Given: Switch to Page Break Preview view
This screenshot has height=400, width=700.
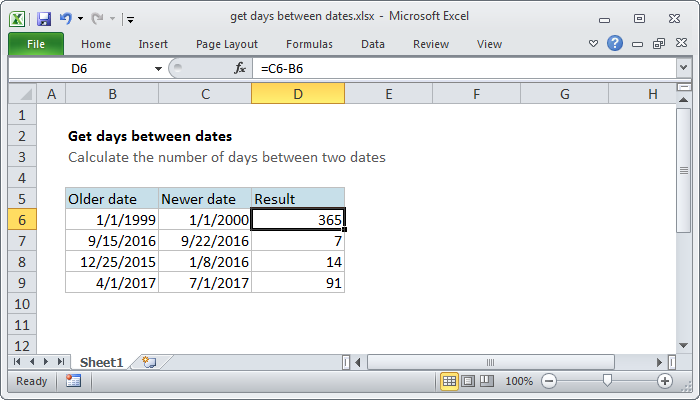Looking at the screenshot, I should [486, 381].
